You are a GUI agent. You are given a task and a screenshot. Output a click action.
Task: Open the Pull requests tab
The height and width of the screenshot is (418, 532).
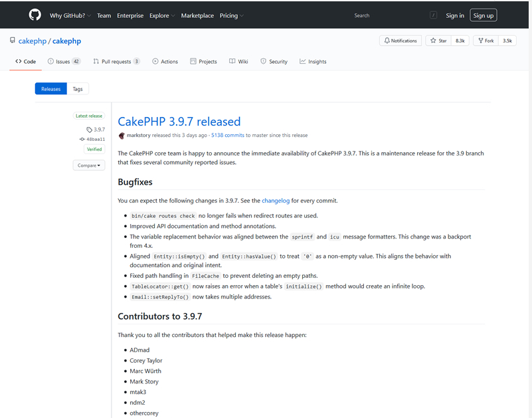(116, 61)
